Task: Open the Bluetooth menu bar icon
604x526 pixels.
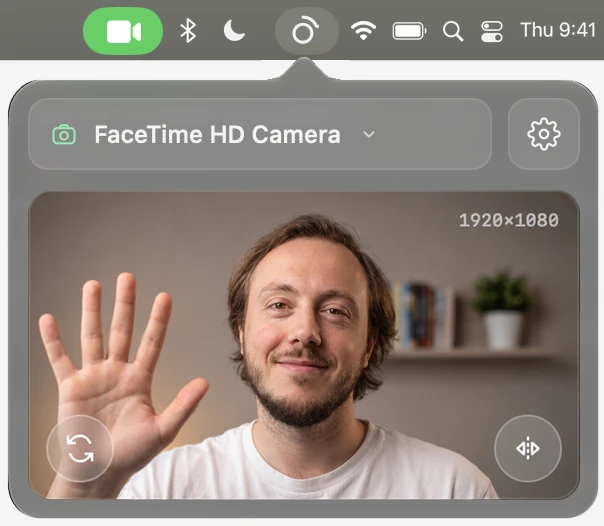Action: tap(188, 31)
